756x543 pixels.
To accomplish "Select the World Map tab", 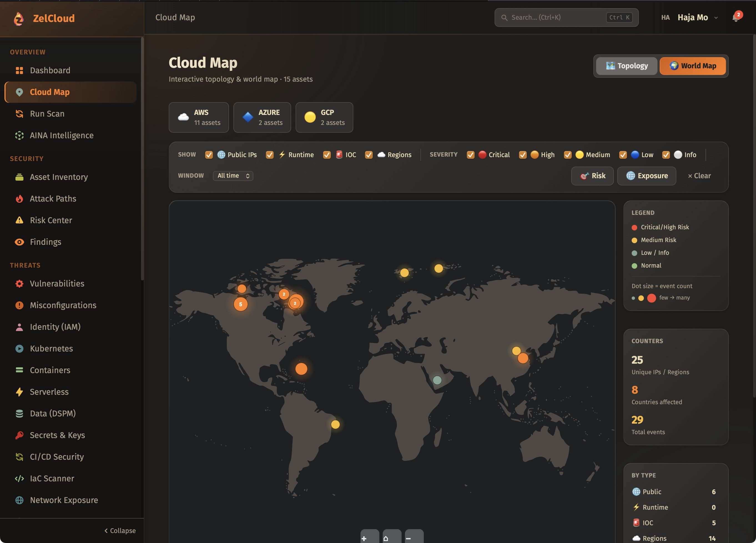I will pyautogui.click(x=692, y=66).
